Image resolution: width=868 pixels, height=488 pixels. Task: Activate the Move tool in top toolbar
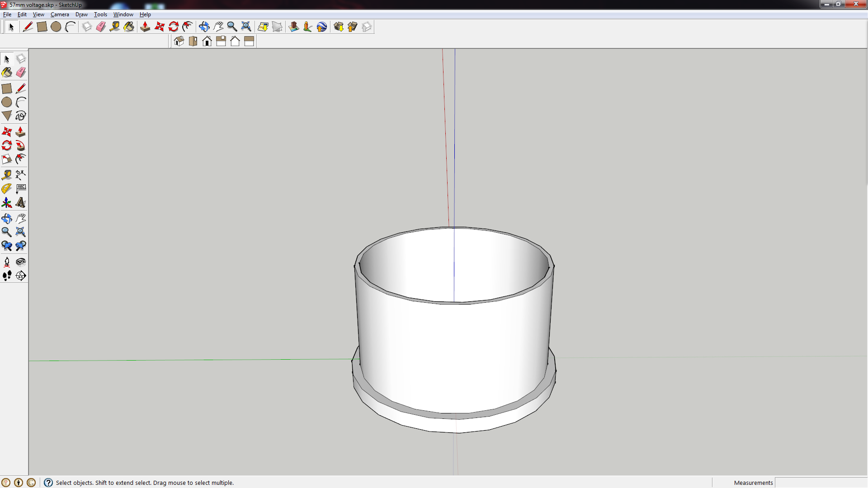160,27
